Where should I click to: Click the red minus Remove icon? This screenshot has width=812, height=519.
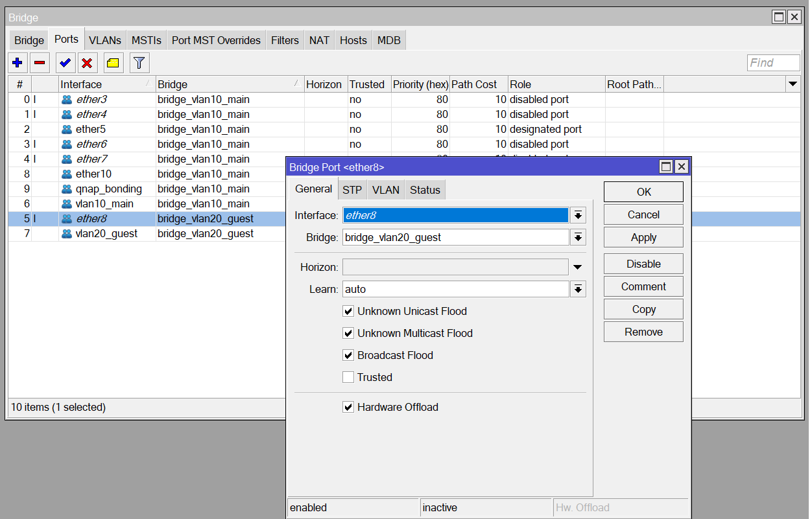(x=40, y=63)
